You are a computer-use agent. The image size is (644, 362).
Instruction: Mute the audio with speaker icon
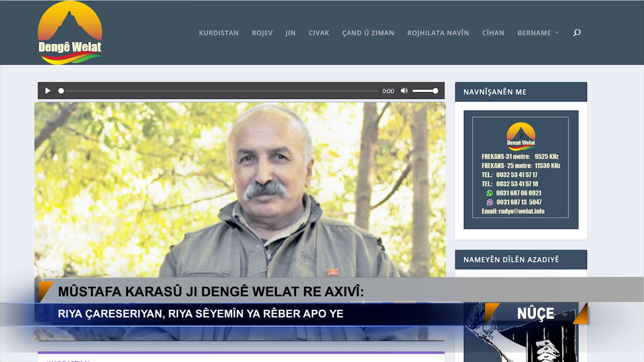tap(404, 91)
